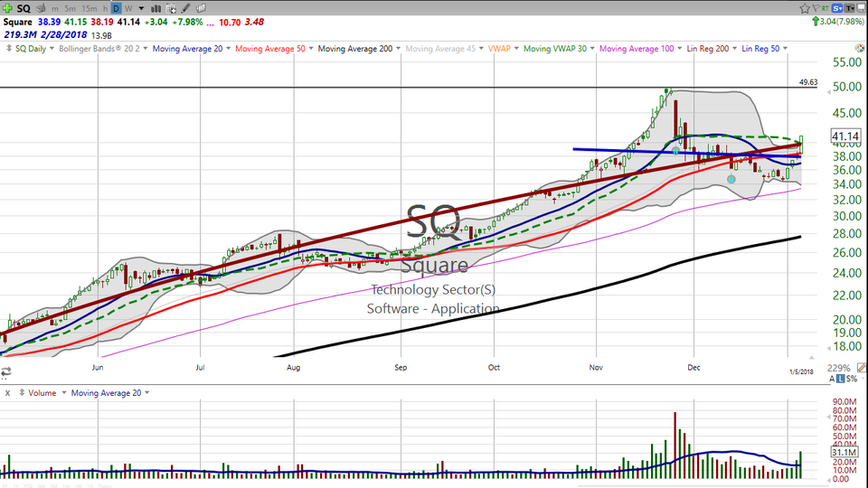Click the green up-arrow change 3.04(7.98%)
The image size is (868, 488).
pos(837,22)
